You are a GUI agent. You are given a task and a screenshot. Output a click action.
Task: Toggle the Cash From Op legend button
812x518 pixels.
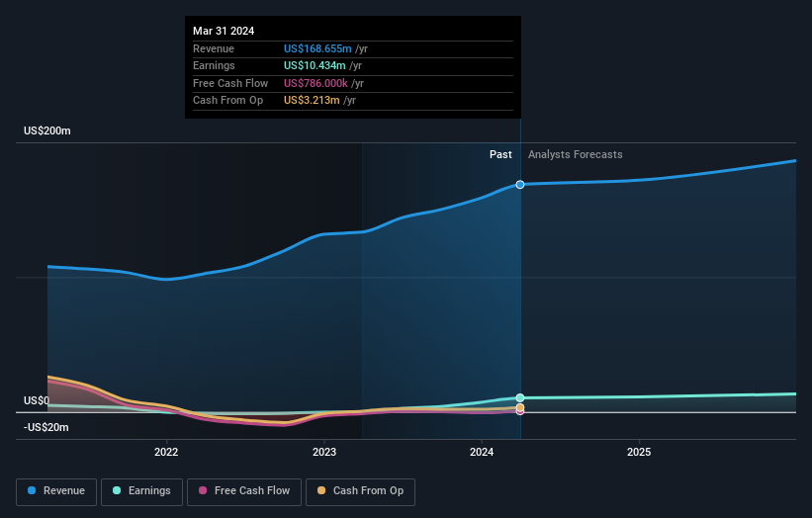click(360, 491)
